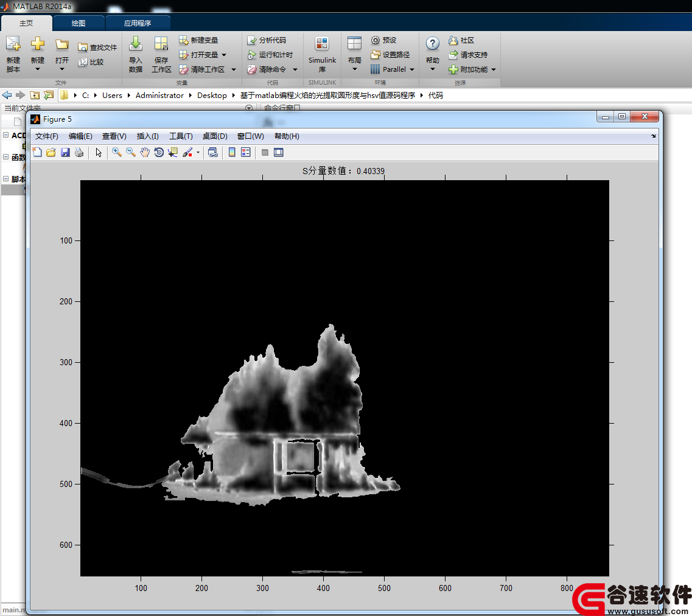Insert Colorbar in Figure 5
Viewport: 692px width, 616px height.
tap(232, 152)
